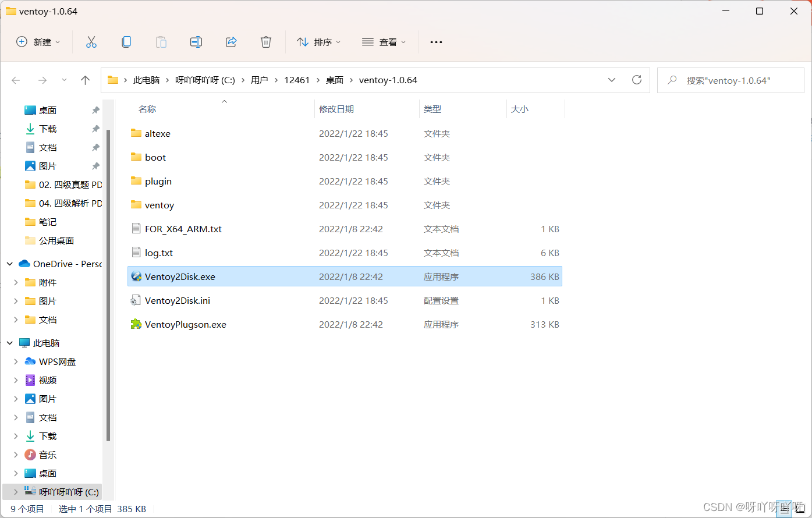Click the VentoyPlugson.exe puzzle icon
The image size is (812, 518).
(136, 324)
